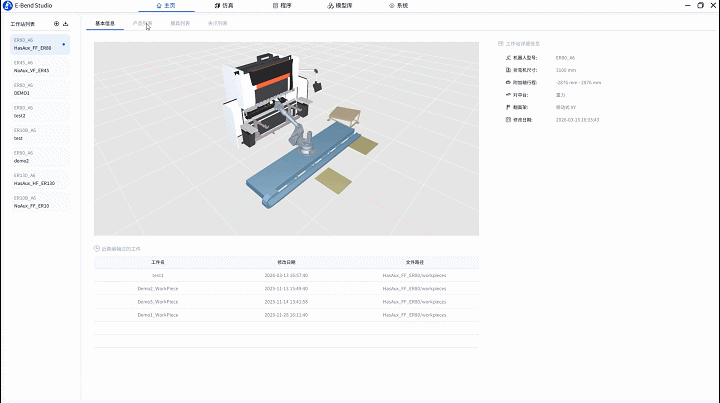
Task: Select workstation HasAux_HF_ER130
Action: pos(40,179)
